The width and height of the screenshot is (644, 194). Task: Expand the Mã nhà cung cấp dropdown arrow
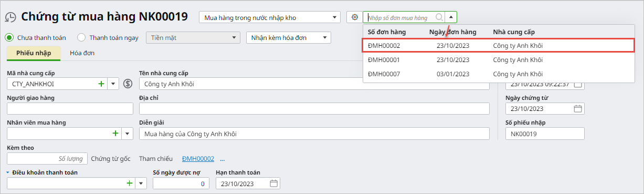(x=113, y=84)
